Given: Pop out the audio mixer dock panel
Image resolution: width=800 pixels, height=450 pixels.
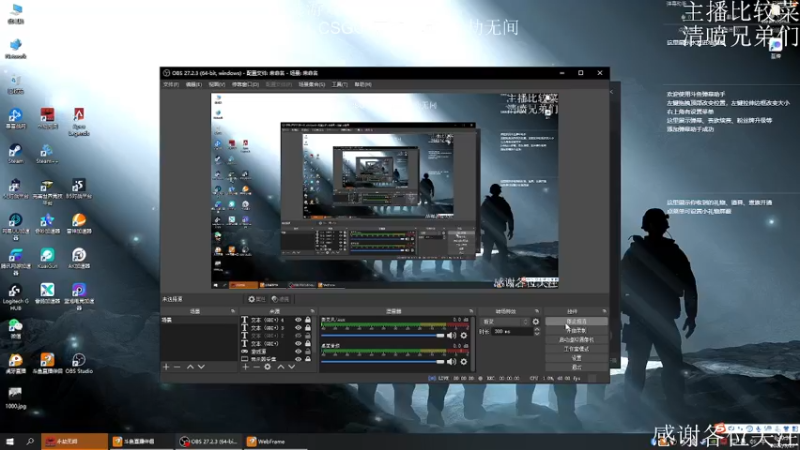Looking at the screenshot, I should point(471,311).
